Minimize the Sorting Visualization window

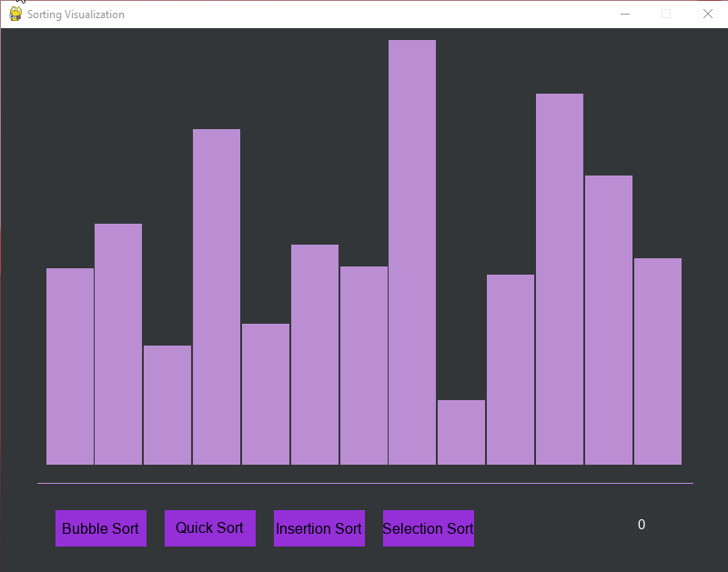[x=625, y=14]
